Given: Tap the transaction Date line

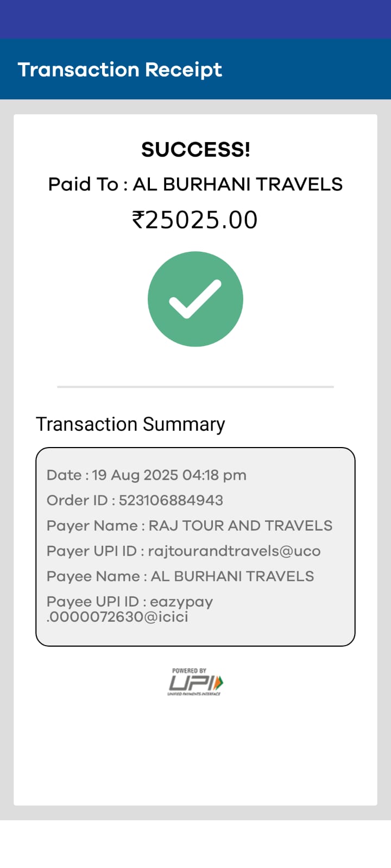Looking at the screenshot, I should pos(146,475).
